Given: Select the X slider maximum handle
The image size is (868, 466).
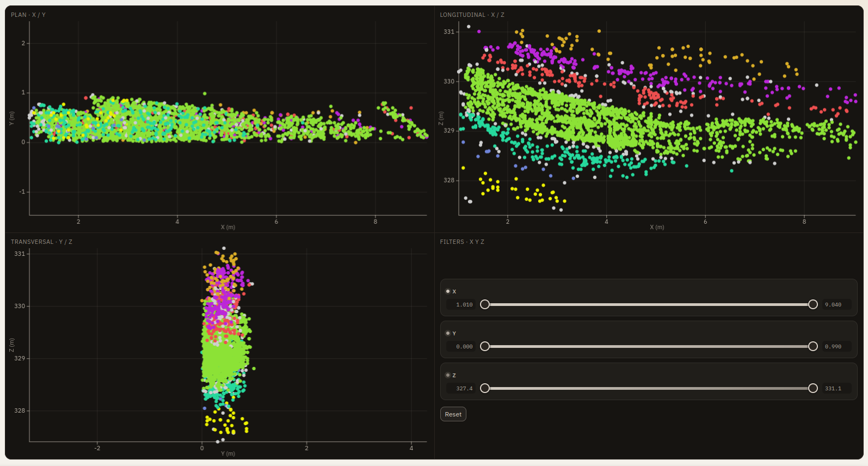Looking at the screenshot, I should 813,304.
